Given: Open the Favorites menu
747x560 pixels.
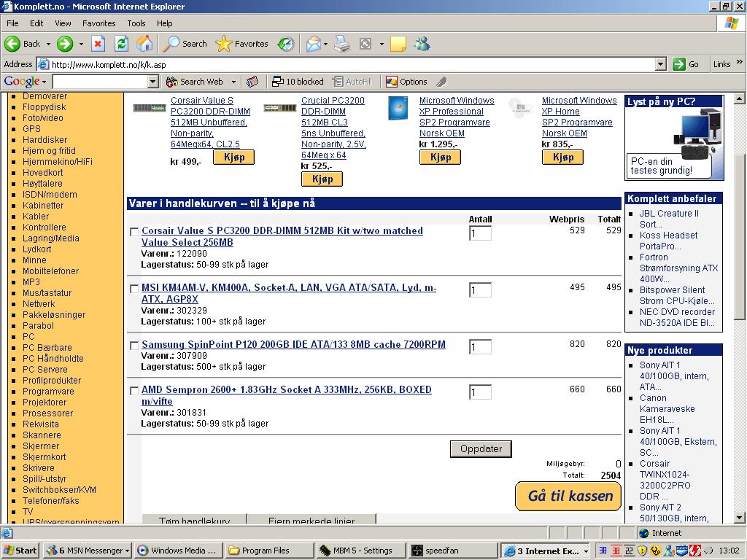Looking at the screenshot, I should click(98, 23).
